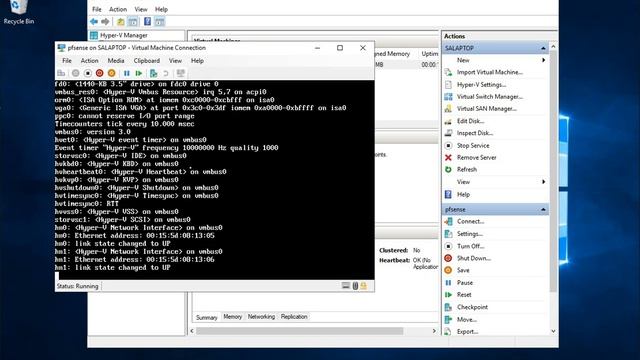Expand the View submenu in Actions pane

543,182
